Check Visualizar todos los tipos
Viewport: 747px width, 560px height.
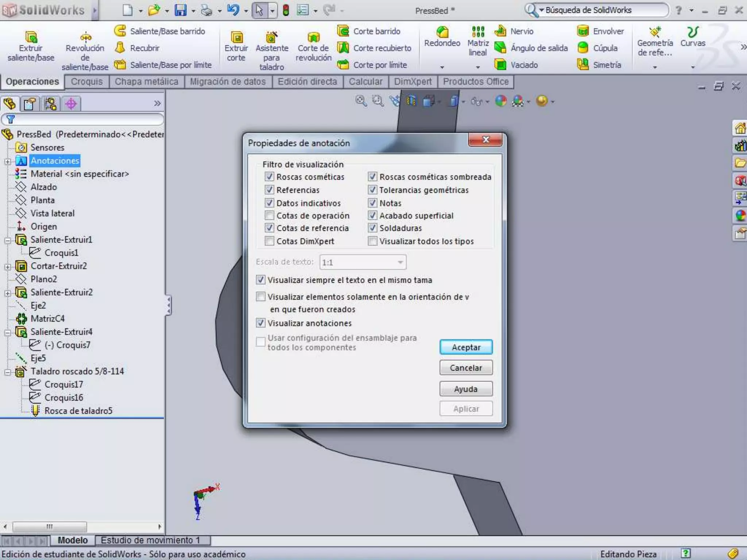coord(372,241)
